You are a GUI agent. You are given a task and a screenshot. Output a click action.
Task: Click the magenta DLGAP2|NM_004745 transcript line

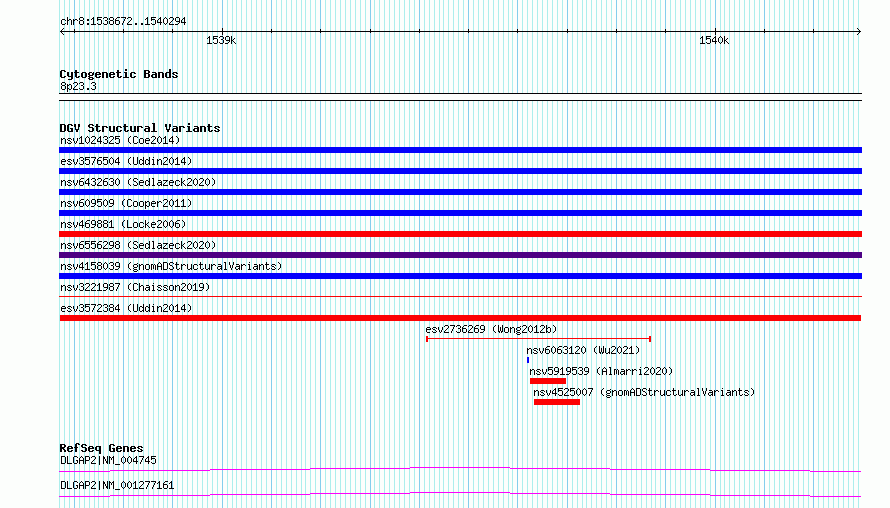click(x=460, y=469)
